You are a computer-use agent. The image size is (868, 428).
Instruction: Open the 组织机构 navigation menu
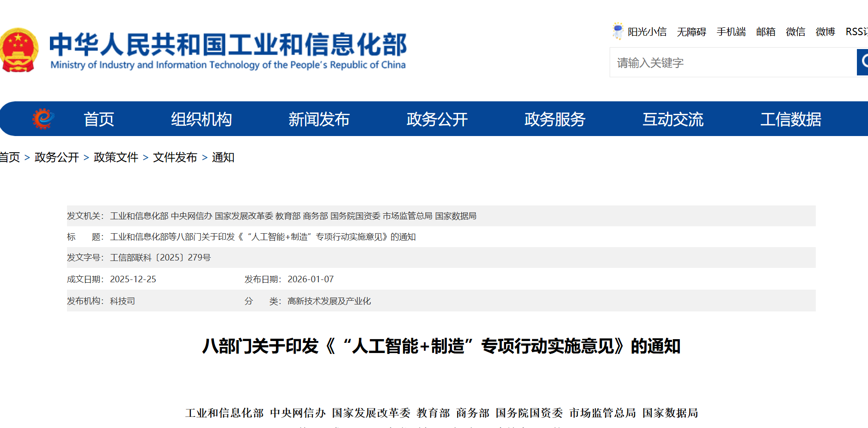pyautogui.click(x=201, y=119)
